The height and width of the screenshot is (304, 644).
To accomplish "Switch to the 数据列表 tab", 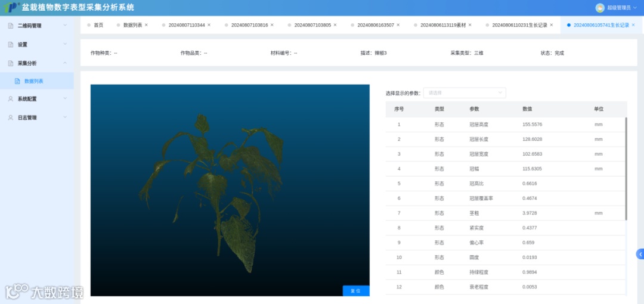I will [132, 25].
